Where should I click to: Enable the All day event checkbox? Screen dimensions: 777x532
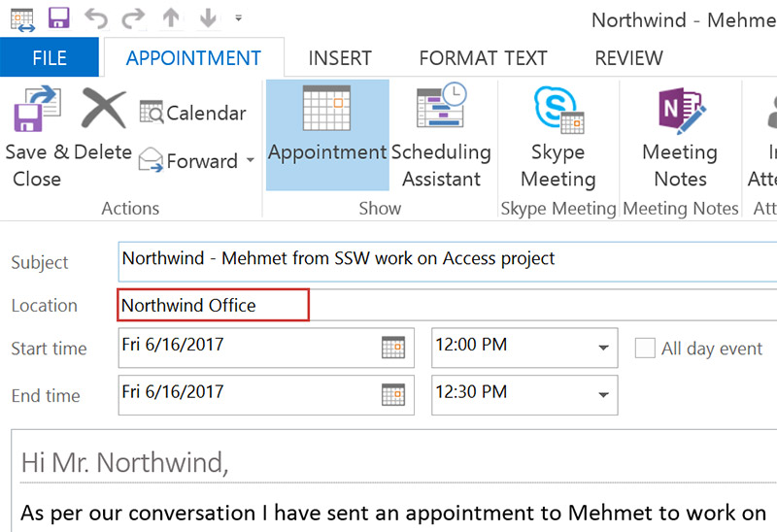pos(645,349)
